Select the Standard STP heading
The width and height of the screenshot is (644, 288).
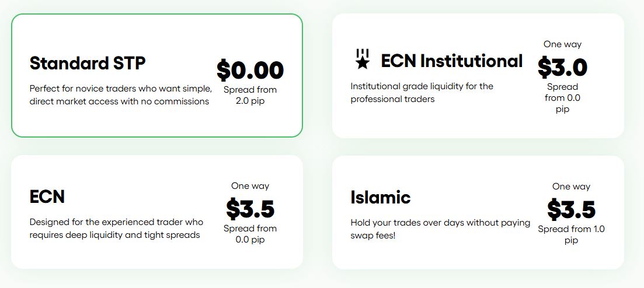tap(88, 63)
